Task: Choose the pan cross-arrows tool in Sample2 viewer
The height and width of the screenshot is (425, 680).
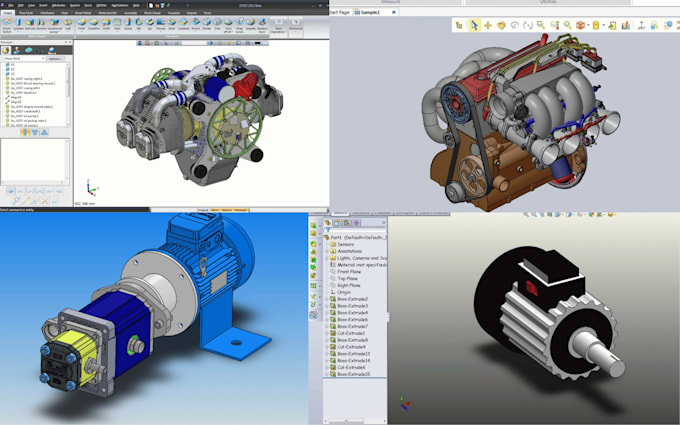Action: point(487,25)
